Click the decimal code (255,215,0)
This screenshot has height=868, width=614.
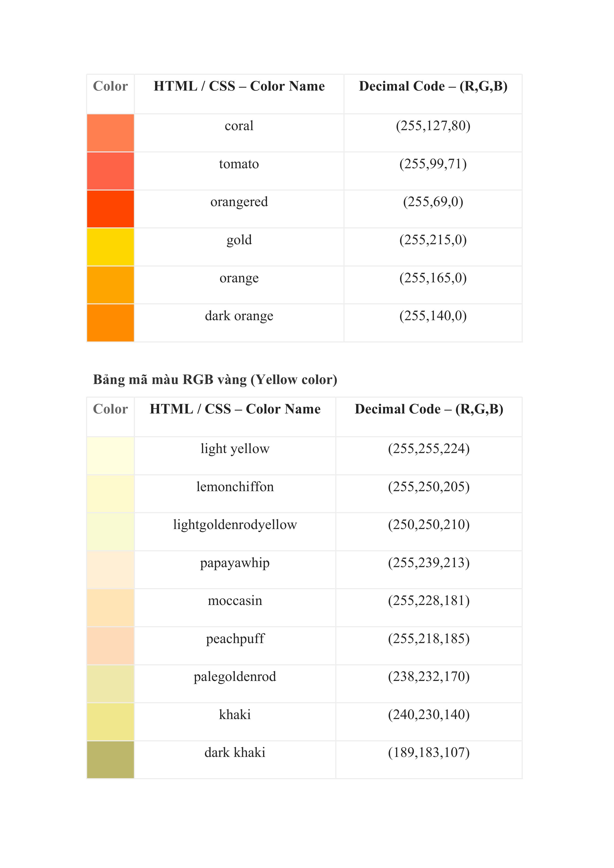coord(433,240)
